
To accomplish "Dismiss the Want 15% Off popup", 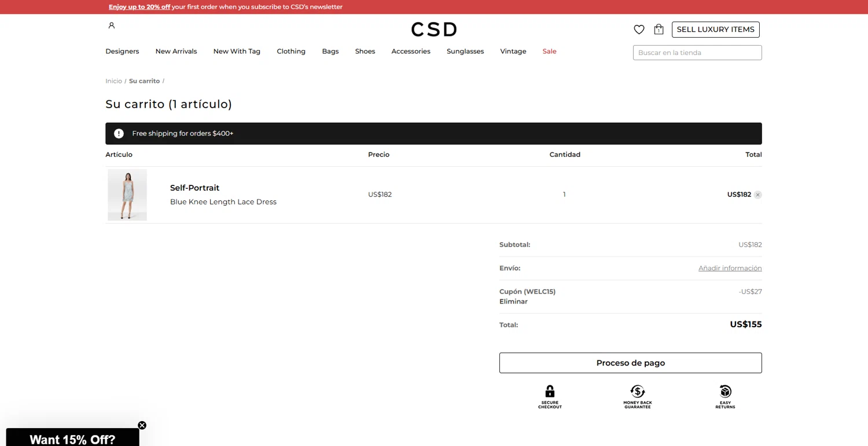I will coord(142,425).
